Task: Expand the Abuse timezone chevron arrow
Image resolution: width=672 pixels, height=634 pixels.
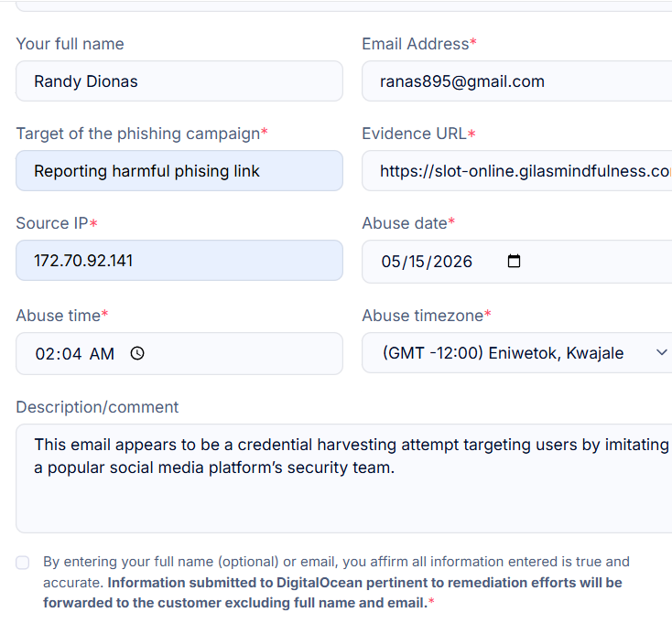Action: (x=661, y=352)
